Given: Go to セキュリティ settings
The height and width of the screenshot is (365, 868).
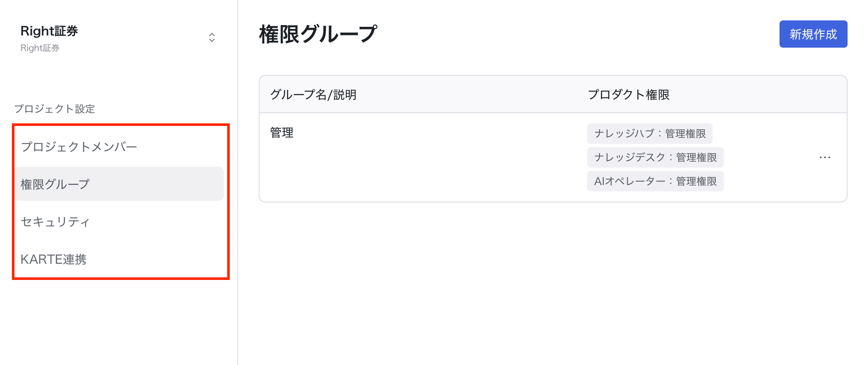Looking at the screenshot, I should (x=119, y=222).
